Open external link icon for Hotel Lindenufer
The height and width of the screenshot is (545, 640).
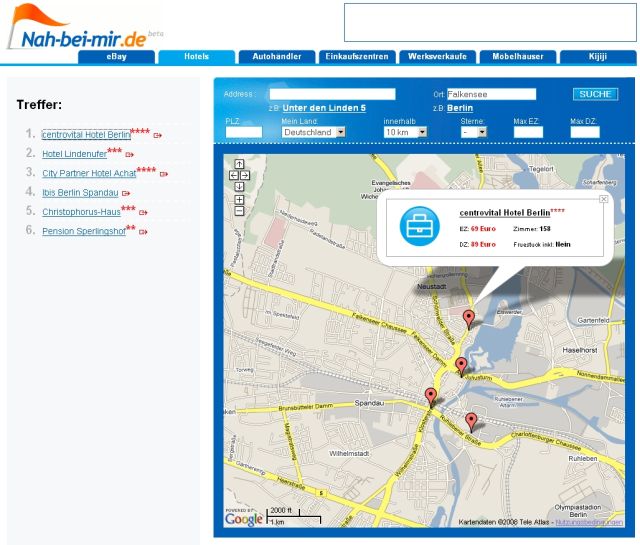coord(129,155)
